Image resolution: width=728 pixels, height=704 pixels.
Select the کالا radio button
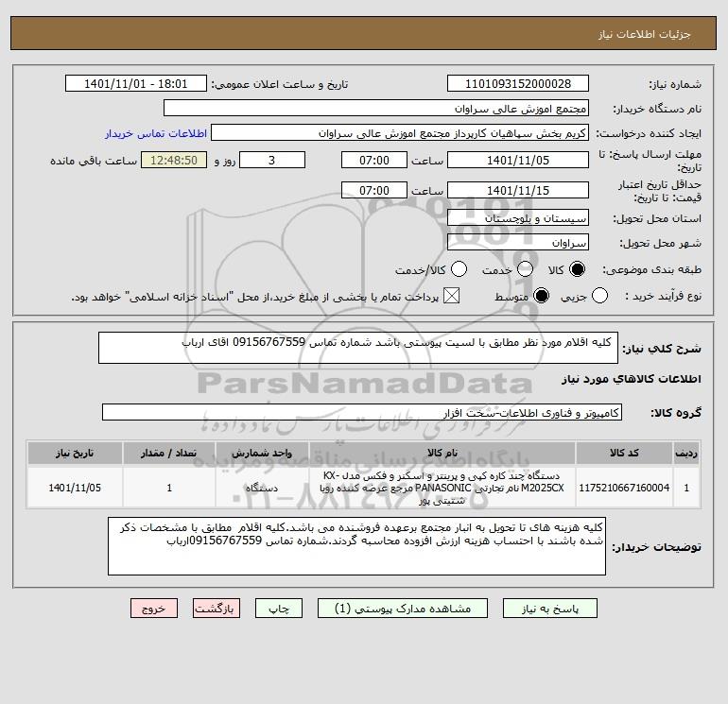577,269
